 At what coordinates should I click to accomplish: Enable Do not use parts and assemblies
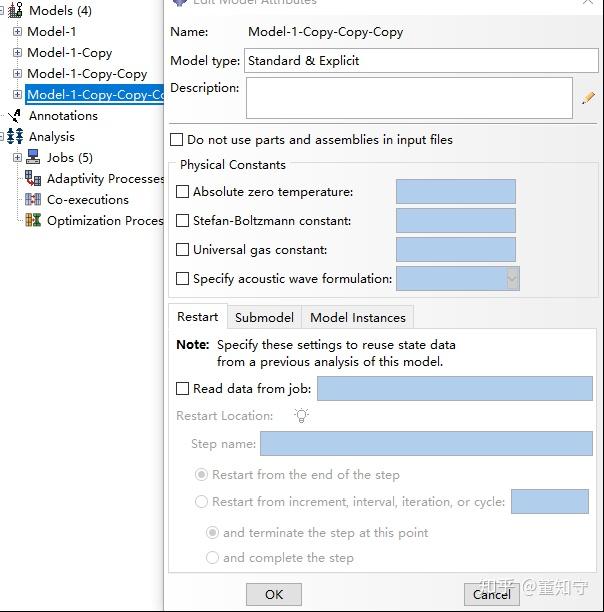click(x=176, y=140)
